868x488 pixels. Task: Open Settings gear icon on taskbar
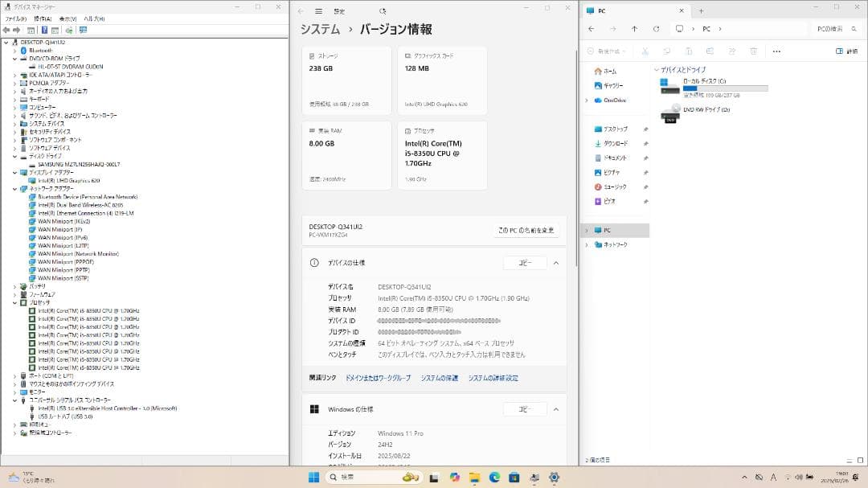coord(554,477)
